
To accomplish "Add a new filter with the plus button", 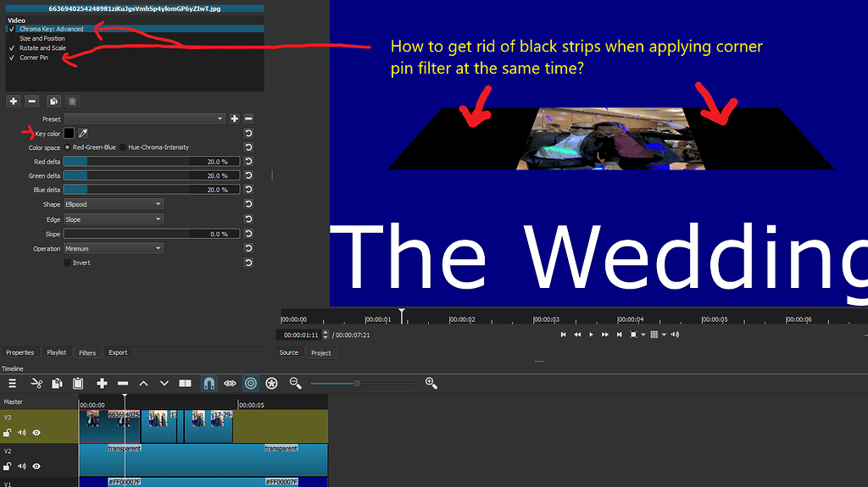I will pos(14,102).
